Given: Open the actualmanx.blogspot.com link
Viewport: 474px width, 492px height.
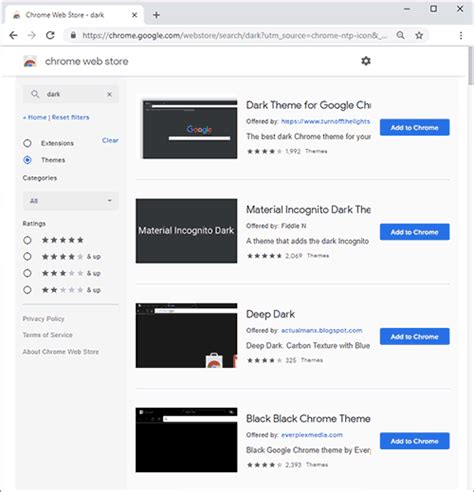Looking at the screenshot, I should tap(322, 330).
